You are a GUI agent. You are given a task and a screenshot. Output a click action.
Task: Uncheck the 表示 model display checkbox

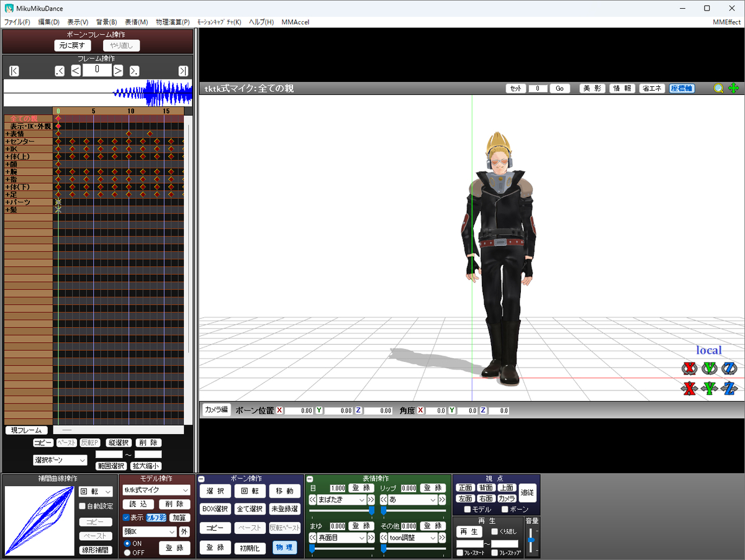click(126, 518)
